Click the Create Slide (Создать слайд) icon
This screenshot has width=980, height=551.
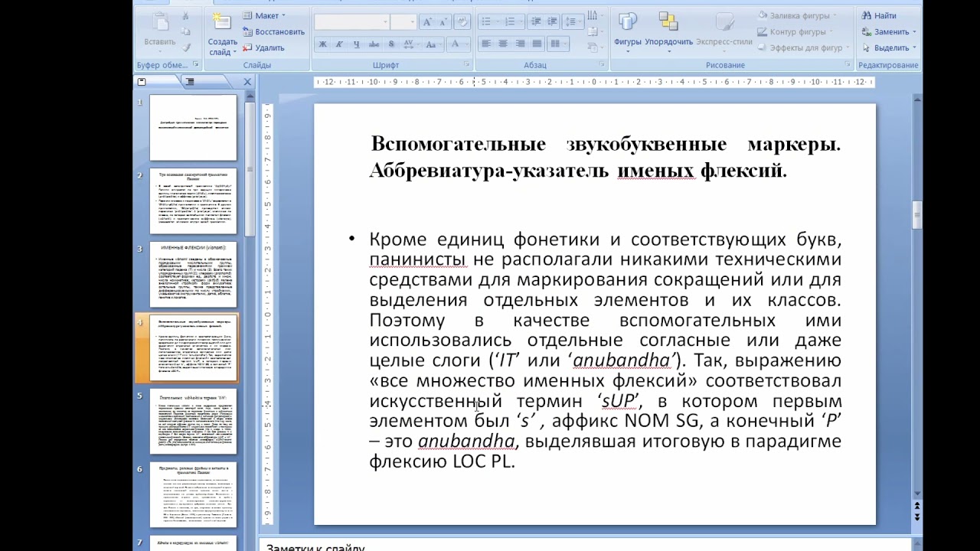coord(222,22)
